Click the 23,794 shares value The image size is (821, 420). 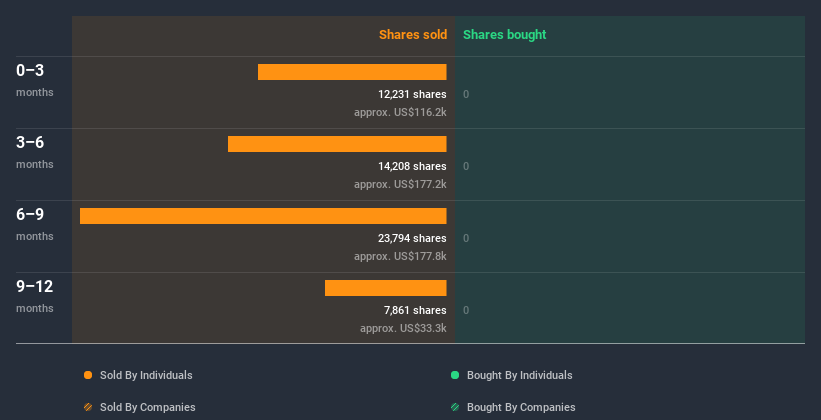[x=413, y=238]
